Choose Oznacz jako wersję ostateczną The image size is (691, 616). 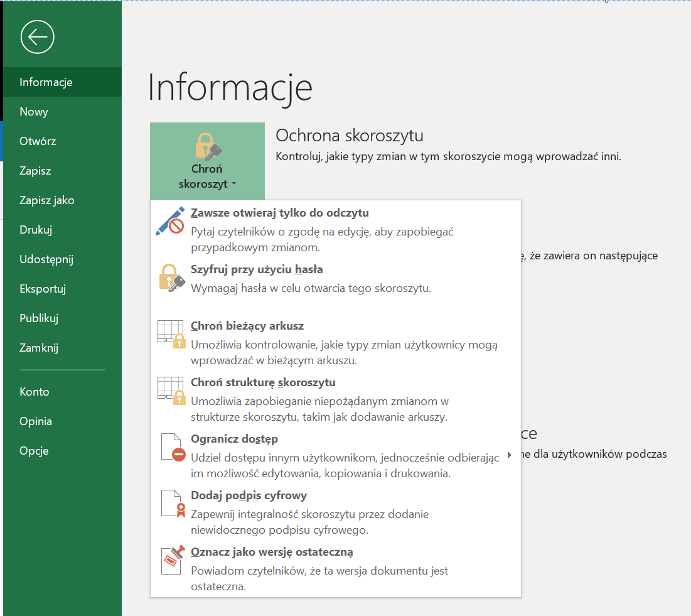tap(272, 552)
